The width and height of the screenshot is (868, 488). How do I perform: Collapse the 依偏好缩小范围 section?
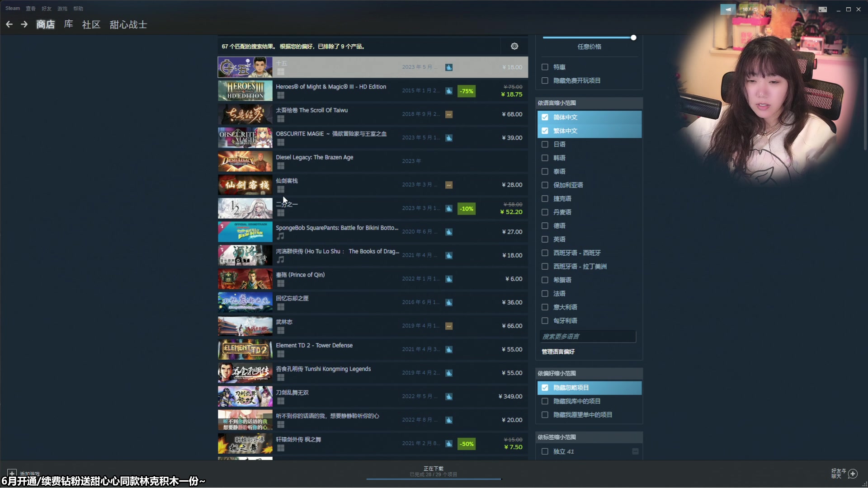click(x=589, y=373)
